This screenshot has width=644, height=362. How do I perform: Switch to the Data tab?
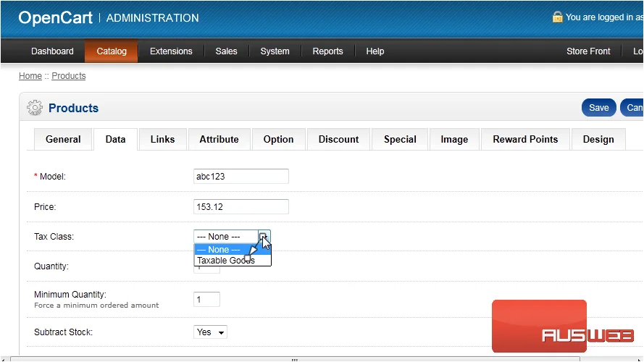[x=115, y=140]
